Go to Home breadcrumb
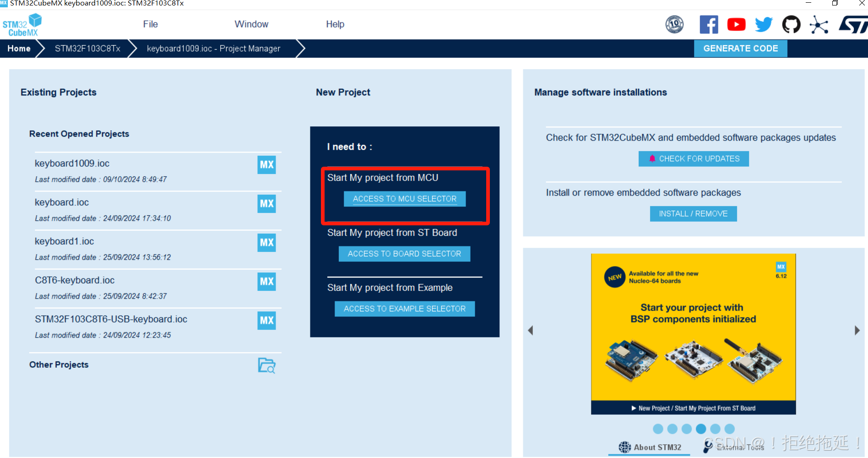This screenshot has height=458, width=868. click(19, 49)
